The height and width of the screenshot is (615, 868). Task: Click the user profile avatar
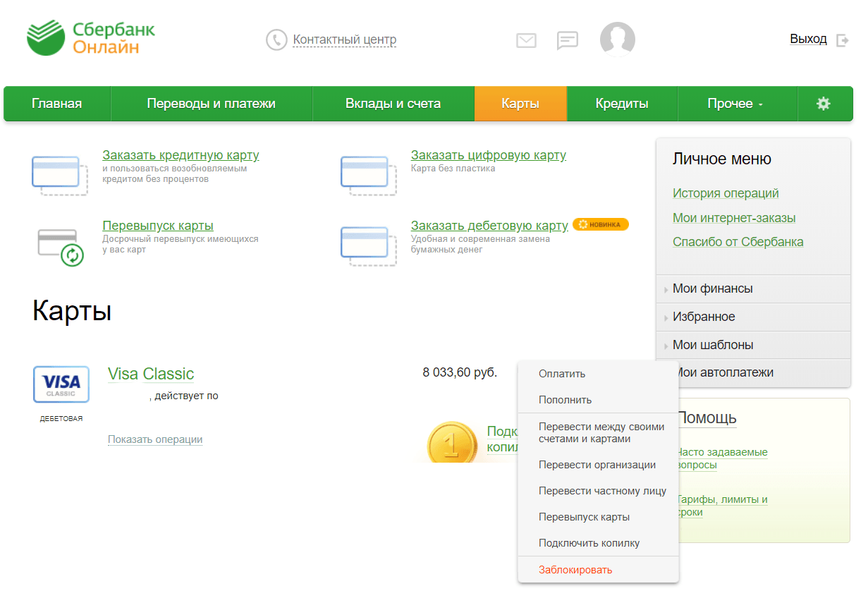(x=618, y=39)
